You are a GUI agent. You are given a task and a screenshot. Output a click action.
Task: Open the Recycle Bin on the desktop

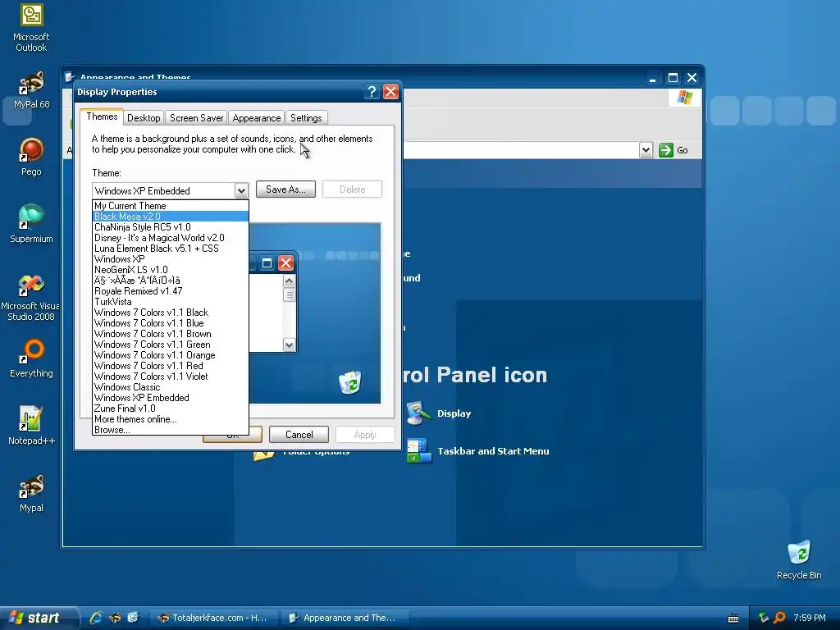coord(799,560)
